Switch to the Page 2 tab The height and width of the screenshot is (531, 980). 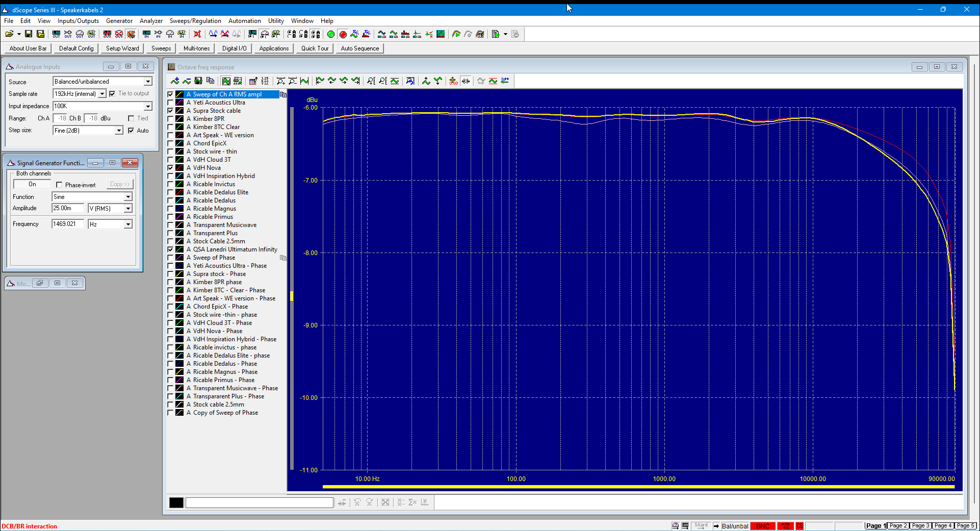(898, 526)
